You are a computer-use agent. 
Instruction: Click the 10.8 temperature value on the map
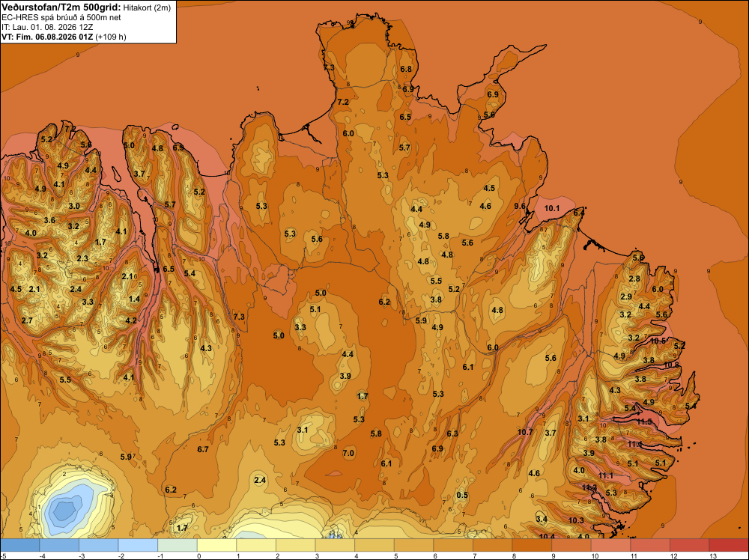click(x=672, y=365)
